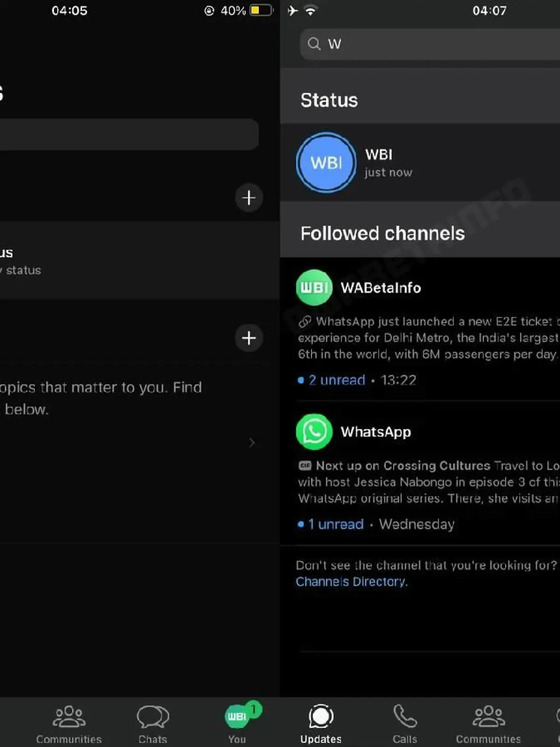Tap the 04:07 clock on right screen

click(x=489, y=10)
